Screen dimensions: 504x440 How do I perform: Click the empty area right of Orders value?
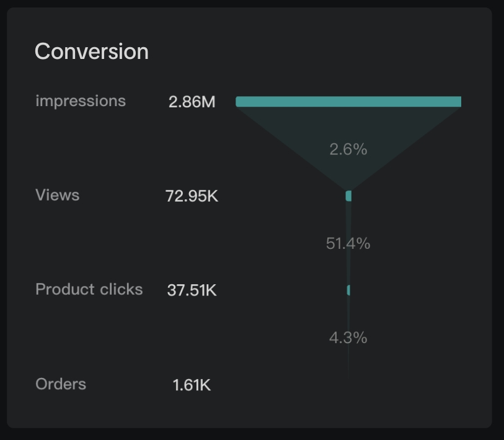[x=347, y=391]
